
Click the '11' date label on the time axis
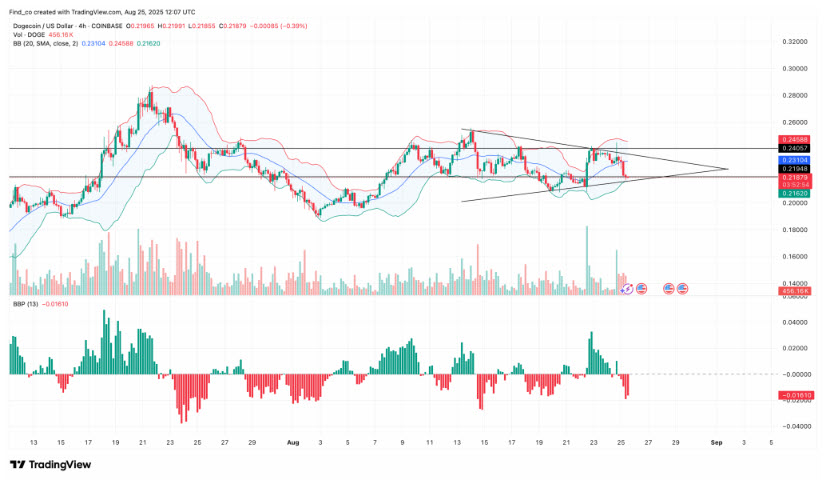[429, 443]
